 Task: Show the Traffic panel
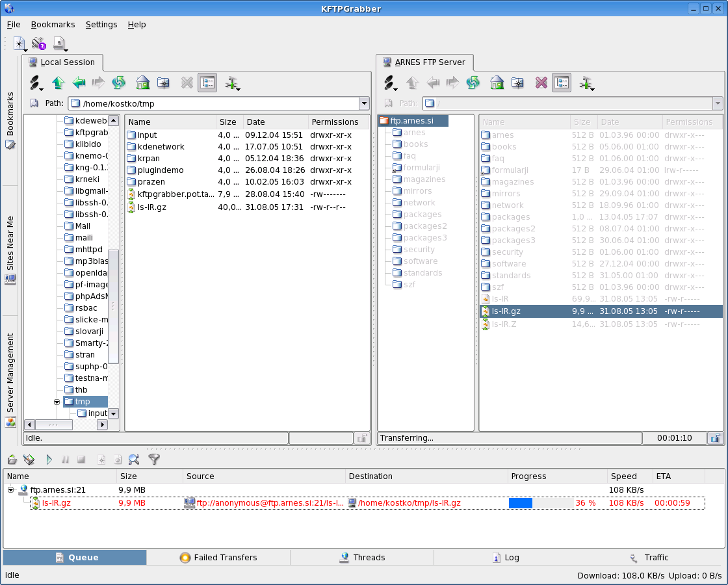(x=649, y=557)
